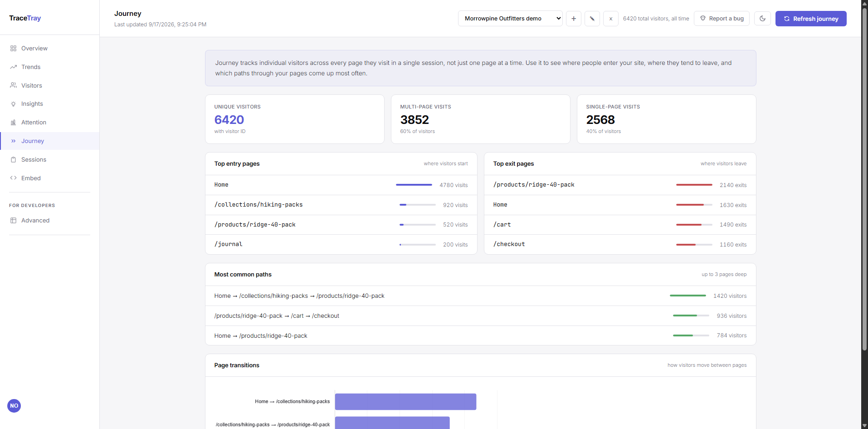Open the Morrowpine Outfitters demo site dropdown
868x429 pixels.
coord(510,19)
